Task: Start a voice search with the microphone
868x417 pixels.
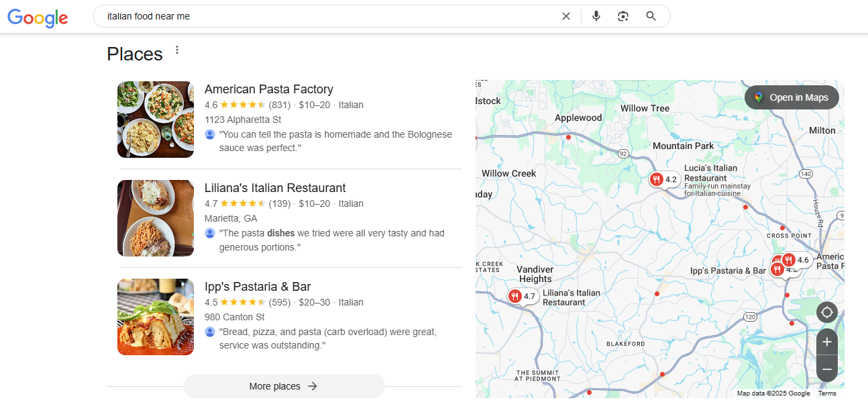Action: (x=596, y=16)
